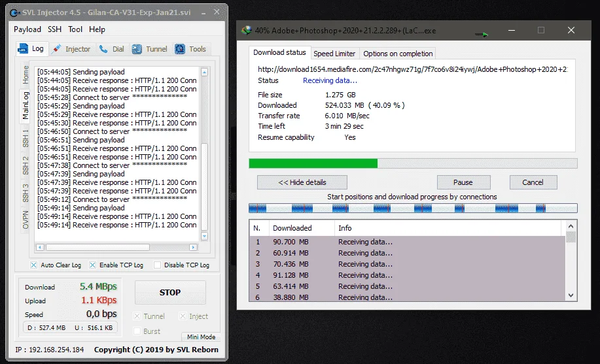
Task: Select connection row 4 with 91.128 MB
Action: 407,275
